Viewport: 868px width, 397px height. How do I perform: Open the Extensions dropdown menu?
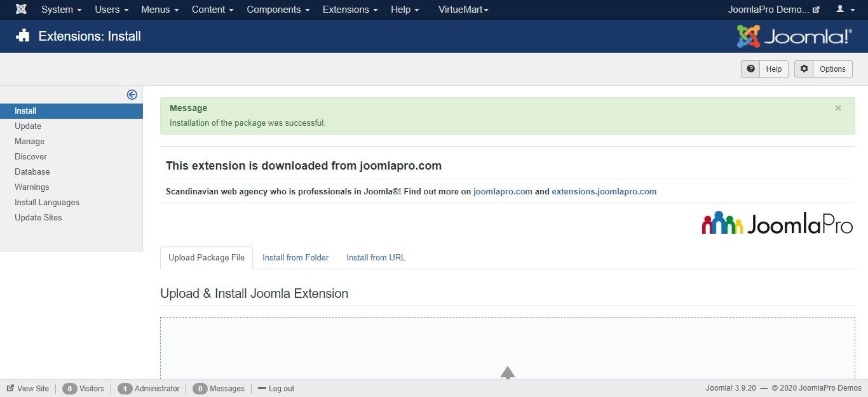click(350, 10)
